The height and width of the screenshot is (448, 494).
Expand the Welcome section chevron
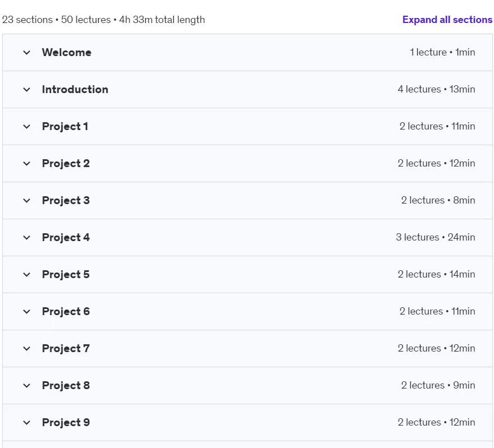[x=27, y=53]
